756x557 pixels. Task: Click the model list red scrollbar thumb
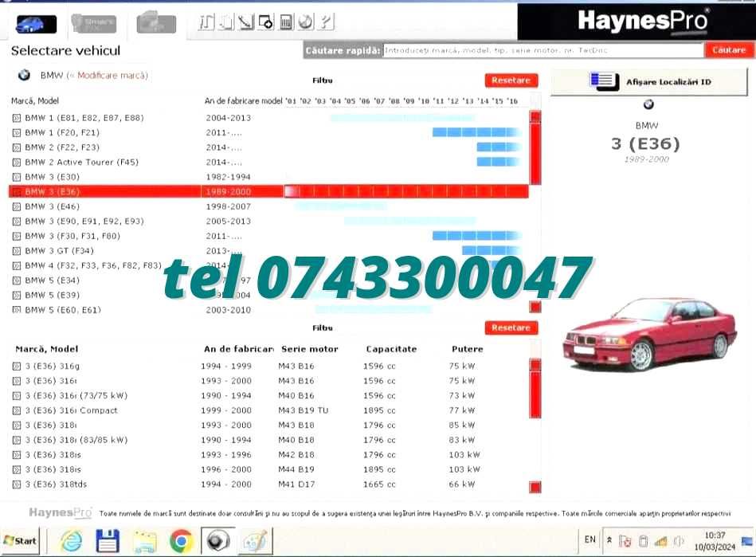coord(535,152)
